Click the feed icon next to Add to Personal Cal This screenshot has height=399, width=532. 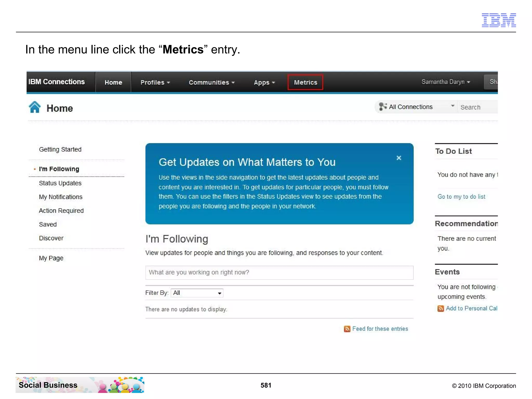(441, 309)
